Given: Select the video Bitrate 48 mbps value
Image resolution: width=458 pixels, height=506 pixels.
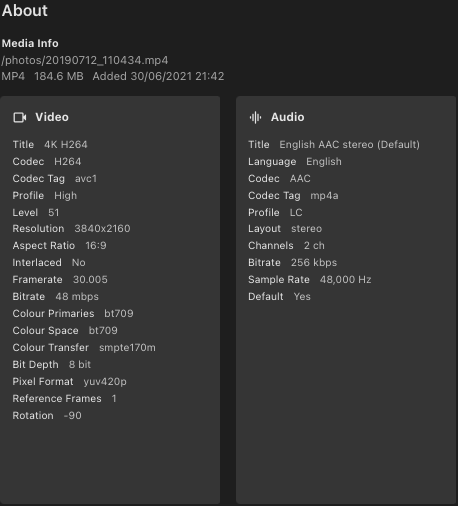Looking at the screenshot, I should (x=77, y=296).
